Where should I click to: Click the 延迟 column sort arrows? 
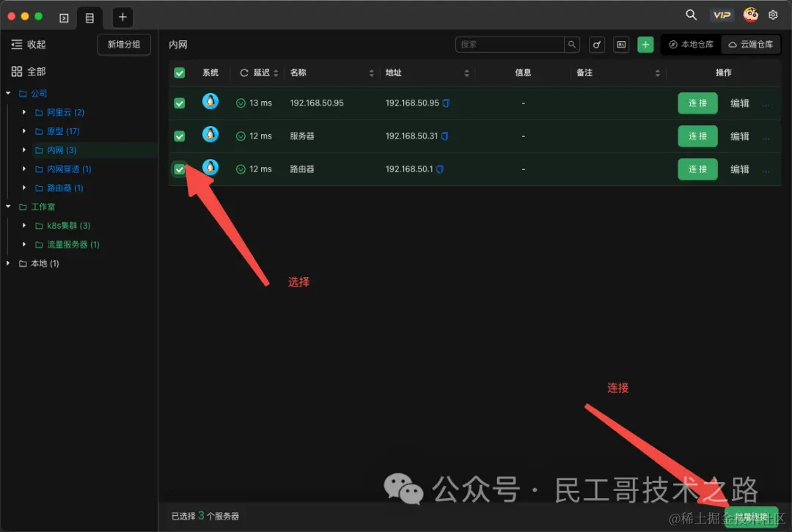[x=275, y=73]
